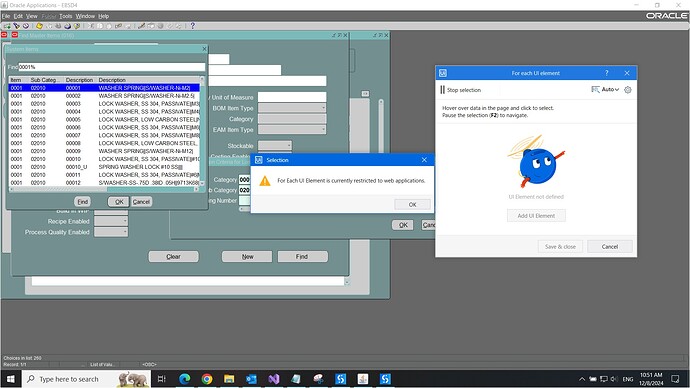Click Stop selection

(461, 90)
